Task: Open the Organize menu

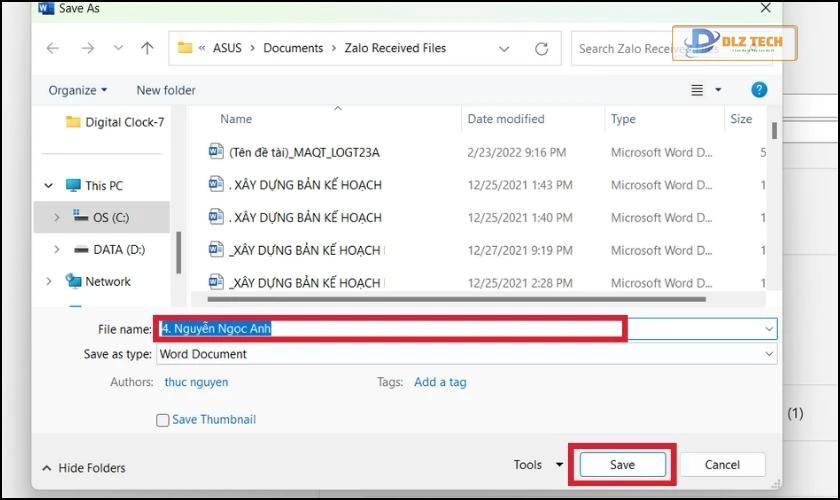Action: click(78, 90)
